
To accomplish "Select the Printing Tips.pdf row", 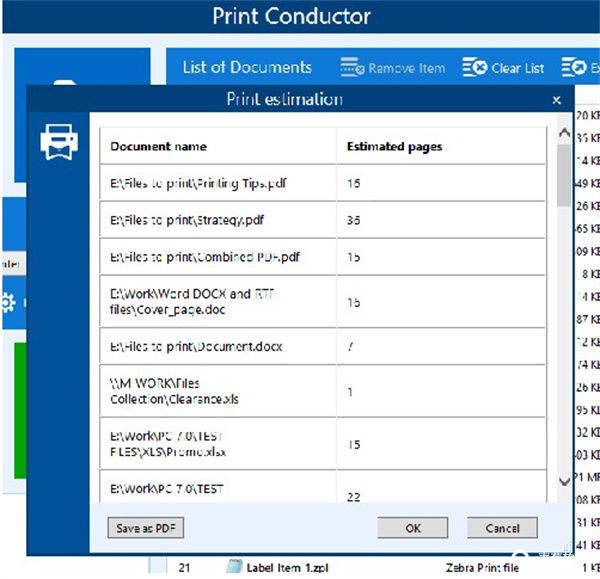I will [217, 184].
